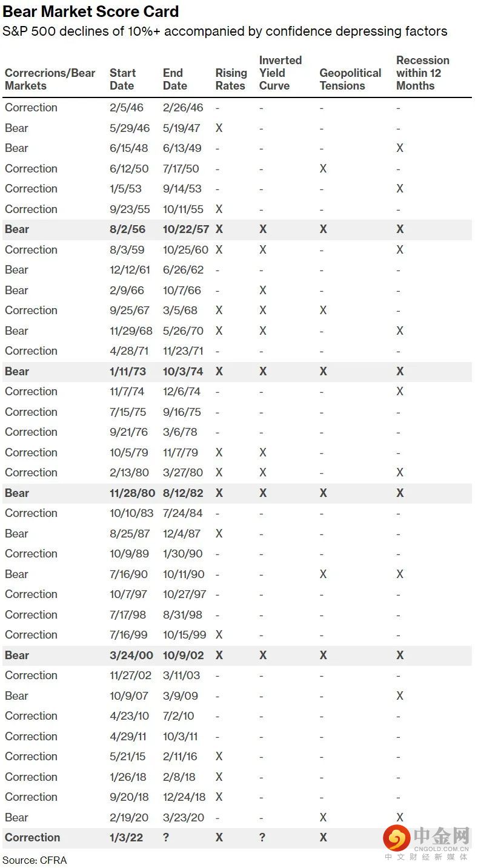This screenshot has width=478, height=868.
Task: Click the Inverted Yield Curve header
Action: pos(280,73)
